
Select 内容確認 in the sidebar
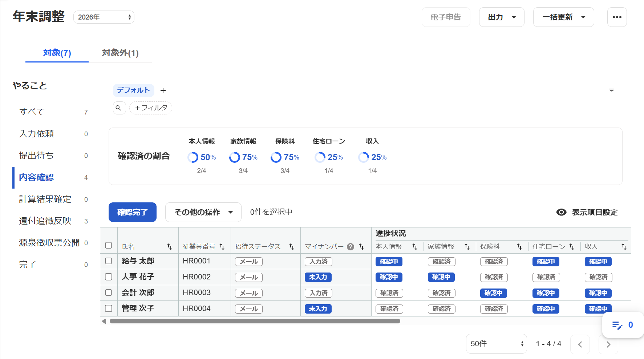pyautogui.click(x=51, y=177)
